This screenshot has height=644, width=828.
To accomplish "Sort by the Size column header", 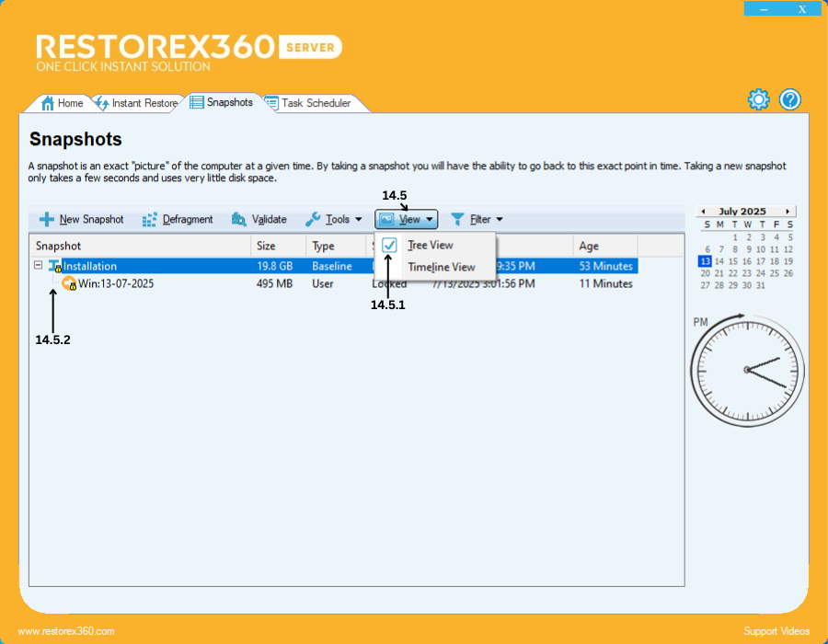I will click(278, 246).
